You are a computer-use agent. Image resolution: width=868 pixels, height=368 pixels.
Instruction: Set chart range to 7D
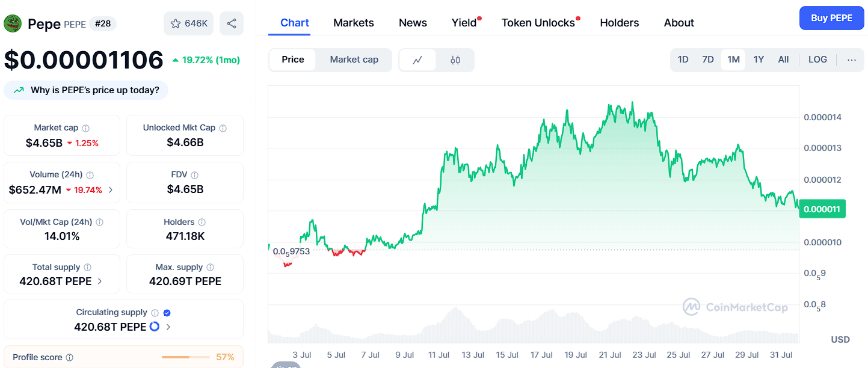point(708,60)
